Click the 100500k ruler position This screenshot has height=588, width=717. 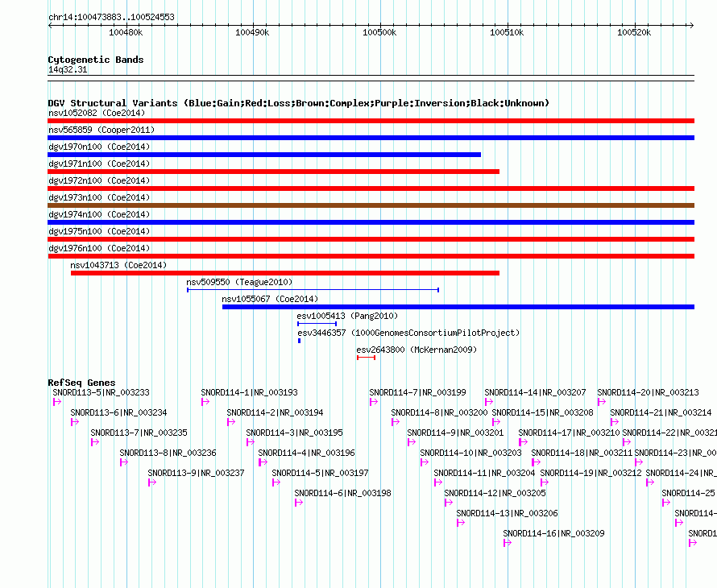coord(379,32)
